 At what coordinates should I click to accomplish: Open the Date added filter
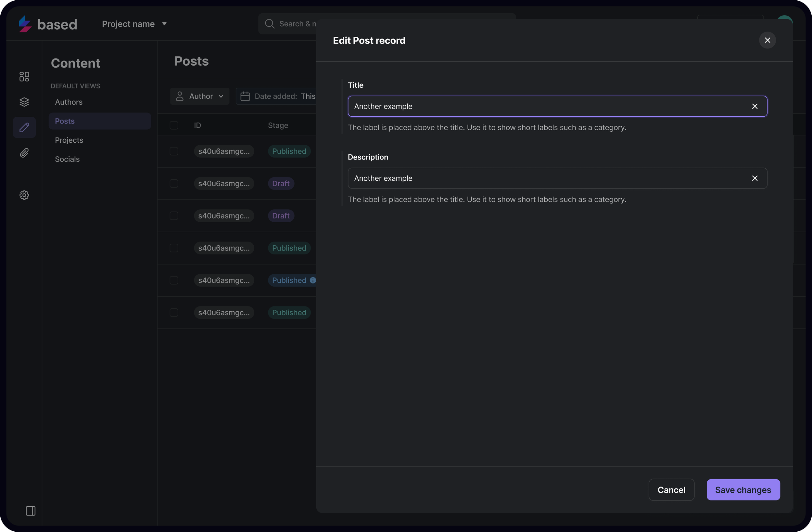coord(278,96)
